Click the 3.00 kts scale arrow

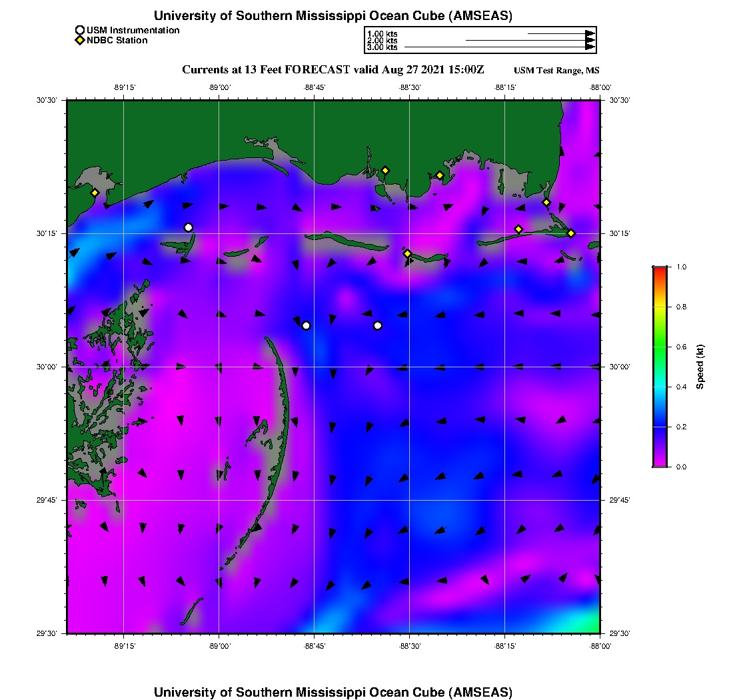pyautogui.click(x=500, y=47)
